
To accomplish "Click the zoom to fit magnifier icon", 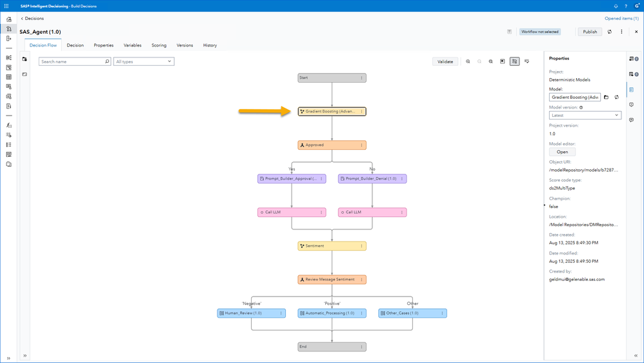I will click(x=491, y=61).
